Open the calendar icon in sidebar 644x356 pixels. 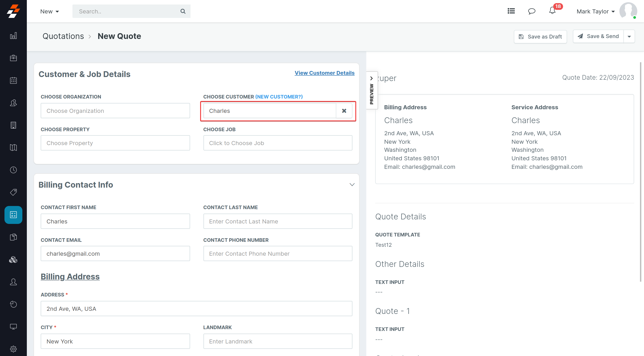click(13, 80)
